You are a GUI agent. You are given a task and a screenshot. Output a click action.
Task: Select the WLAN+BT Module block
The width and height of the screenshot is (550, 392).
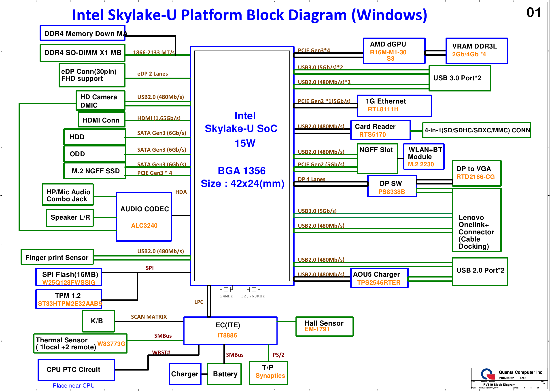tap(424, 157)
